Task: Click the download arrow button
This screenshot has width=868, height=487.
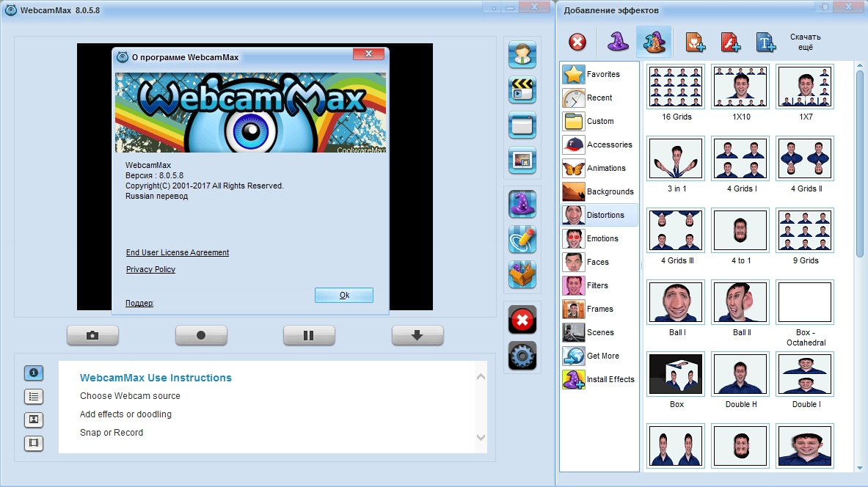Action: [417, 335]
